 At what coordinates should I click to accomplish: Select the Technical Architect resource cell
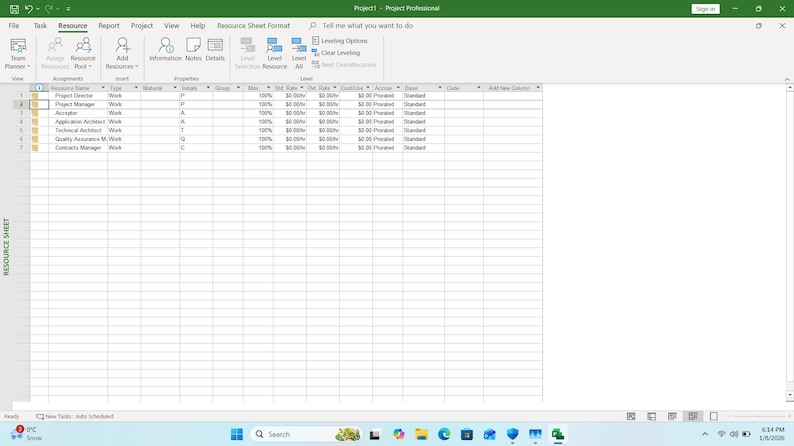tap(78, 130)
